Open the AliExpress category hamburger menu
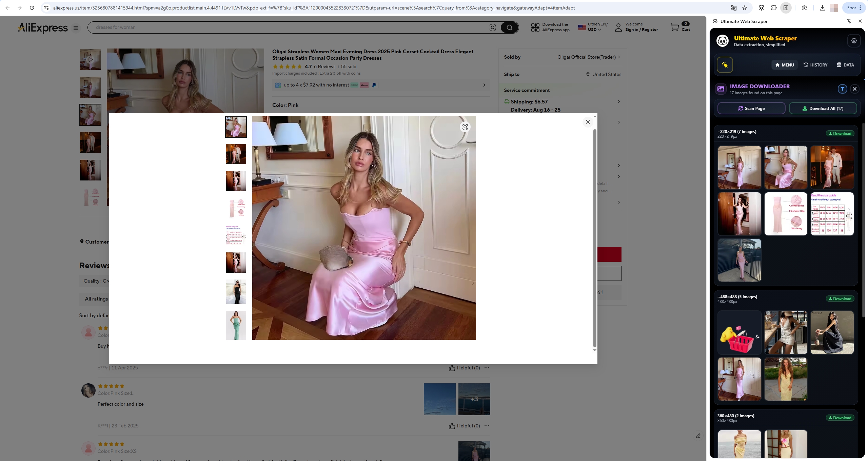 [76, 28]
